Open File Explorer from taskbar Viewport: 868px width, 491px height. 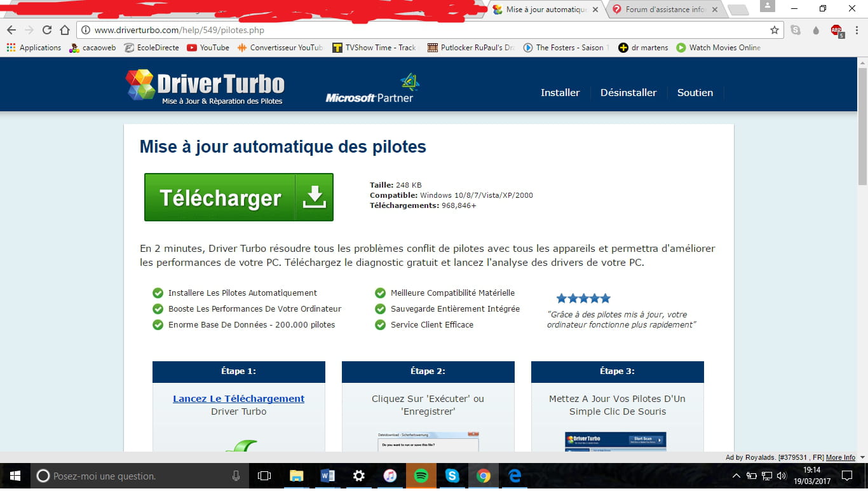coord(296,476)
